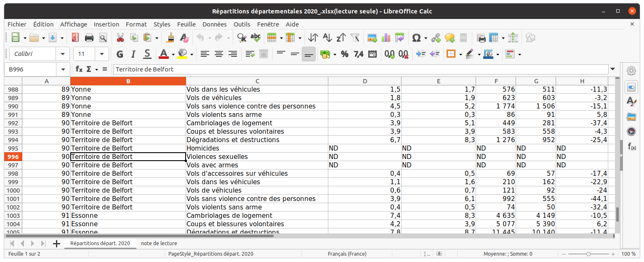Copy the selected cell
The width and height of the screenshot is (644, 262).
134,38
